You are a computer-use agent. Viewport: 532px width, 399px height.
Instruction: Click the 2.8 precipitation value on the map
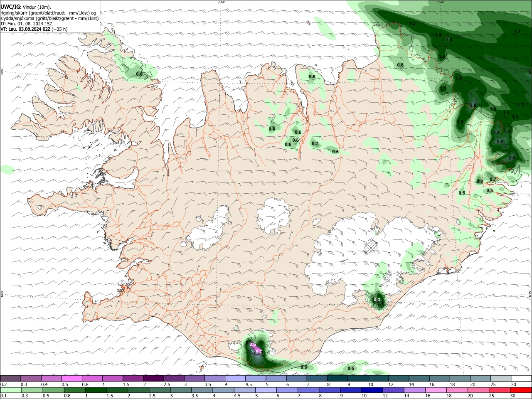click(x=473, y=105)
